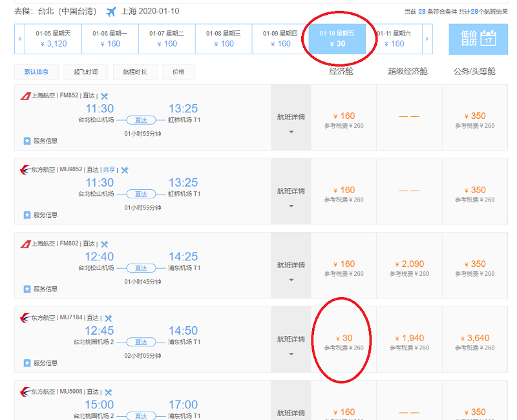Click the 公务/头等舱 business class header
This screenshot has width=517, height=420.
[x=474, y=71]
